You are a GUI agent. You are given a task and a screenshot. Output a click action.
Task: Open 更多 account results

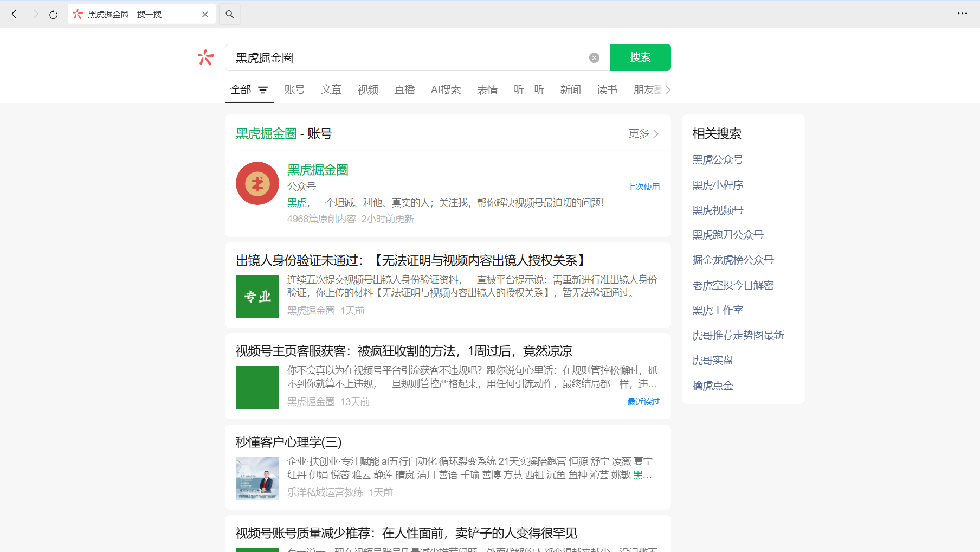[x=643, y=133]
